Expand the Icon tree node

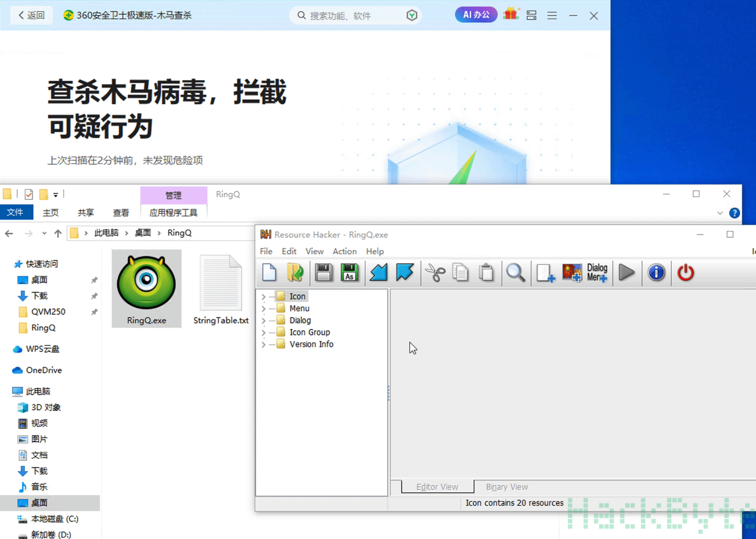[264, 296]
